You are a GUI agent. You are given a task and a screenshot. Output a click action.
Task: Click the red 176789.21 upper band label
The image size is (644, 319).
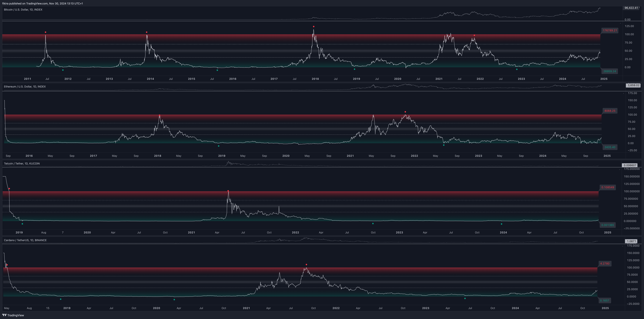[610, 30]
